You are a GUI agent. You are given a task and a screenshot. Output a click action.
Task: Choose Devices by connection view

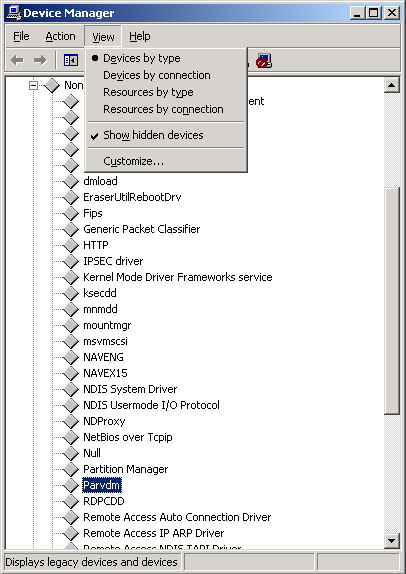click(x=166, y=75)
